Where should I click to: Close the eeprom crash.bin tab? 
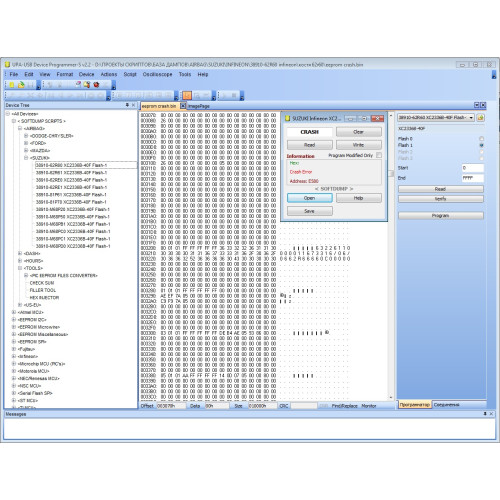[183, 106]
